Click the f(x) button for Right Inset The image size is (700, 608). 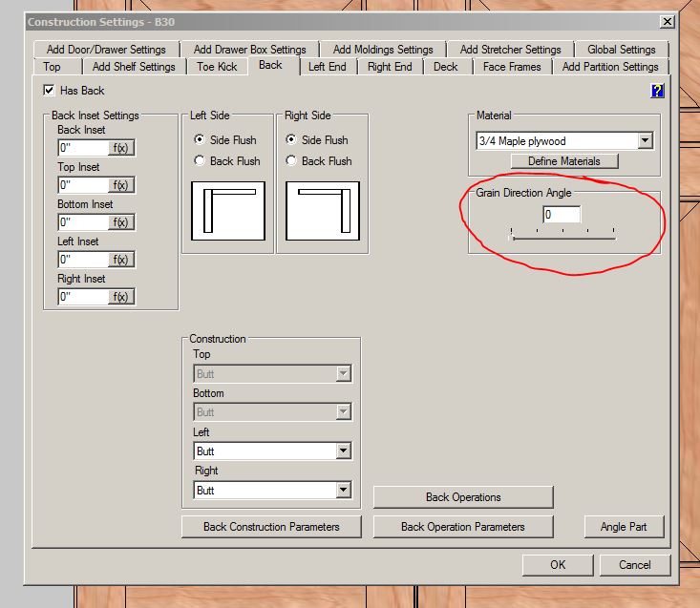(x=120, y=297)
